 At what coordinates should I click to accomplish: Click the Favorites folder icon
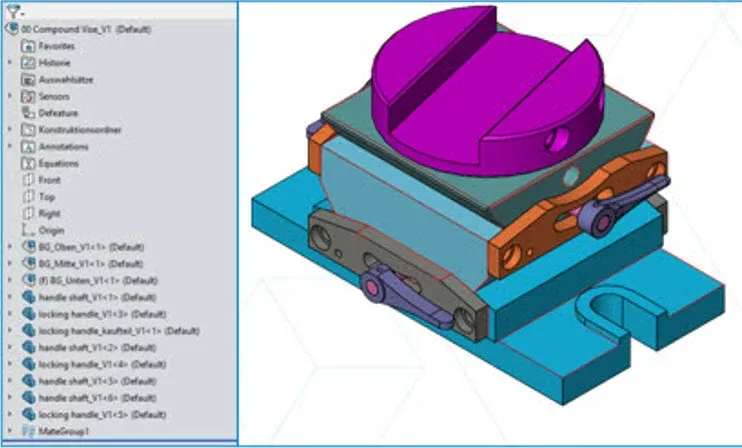click(28, 46)
